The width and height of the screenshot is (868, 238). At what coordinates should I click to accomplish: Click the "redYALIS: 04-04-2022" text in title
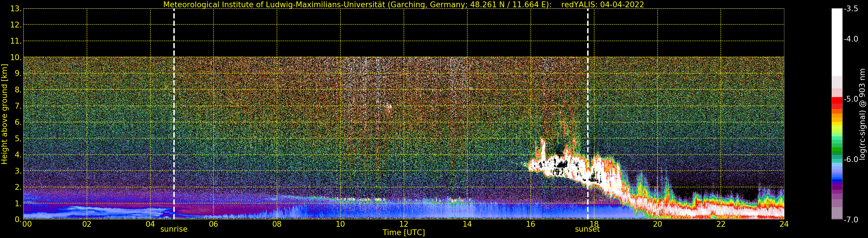(x=602, y=4)
